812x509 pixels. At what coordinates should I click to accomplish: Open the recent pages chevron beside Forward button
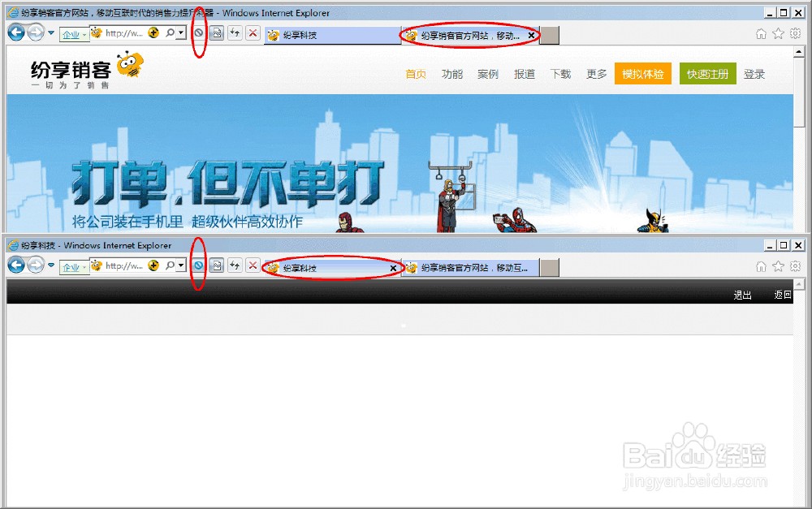[50, 32]
